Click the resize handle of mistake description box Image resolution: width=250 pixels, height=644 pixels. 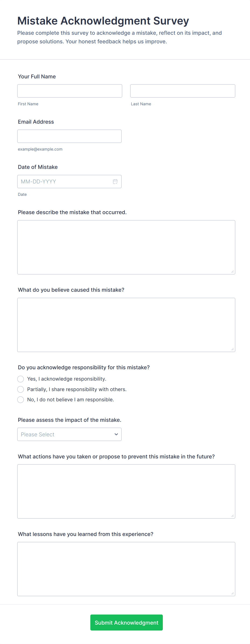232,272
